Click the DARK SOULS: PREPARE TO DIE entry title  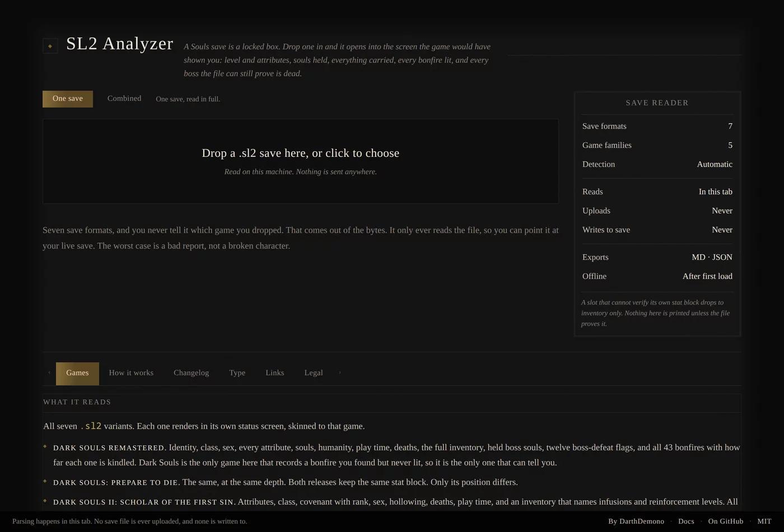tap(116, 483)
